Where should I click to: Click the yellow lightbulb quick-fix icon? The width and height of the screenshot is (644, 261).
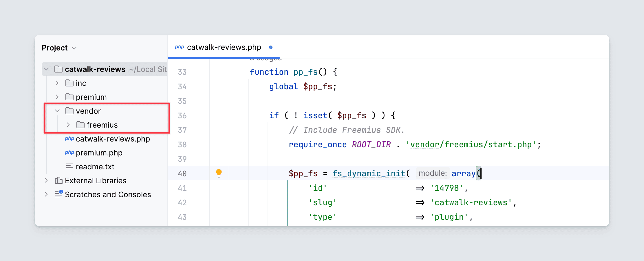click(x=219, y=173)
